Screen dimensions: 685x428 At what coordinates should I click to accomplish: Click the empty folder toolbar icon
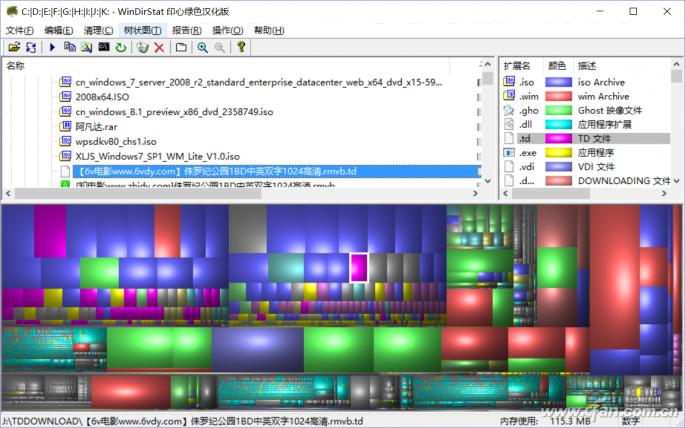(x=181, y=47)
